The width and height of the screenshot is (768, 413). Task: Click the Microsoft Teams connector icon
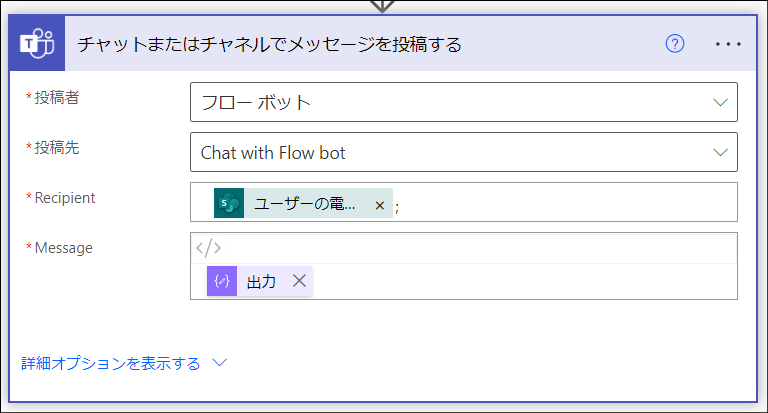pyautogui.click(x=37, y=44)
